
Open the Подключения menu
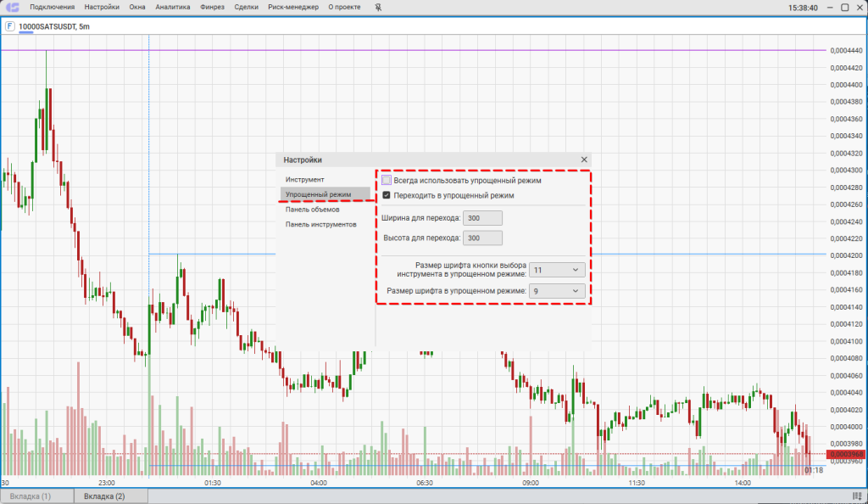52,7
